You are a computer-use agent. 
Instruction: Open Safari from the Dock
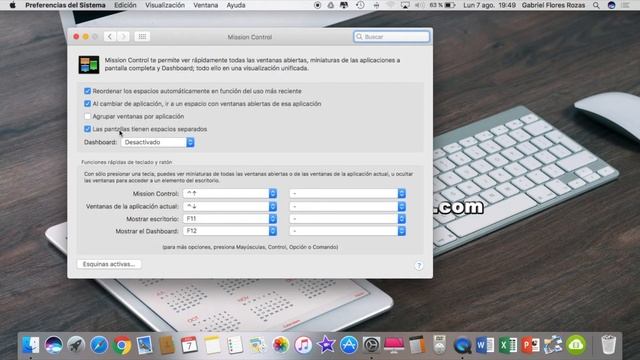click(99, 345)
